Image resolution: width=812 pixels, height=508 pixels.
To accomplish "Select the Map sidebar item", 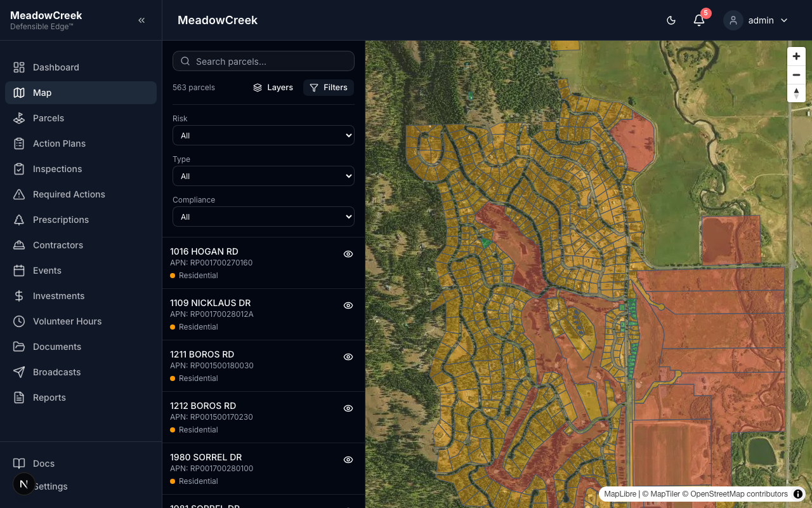I will pos(81,93).
